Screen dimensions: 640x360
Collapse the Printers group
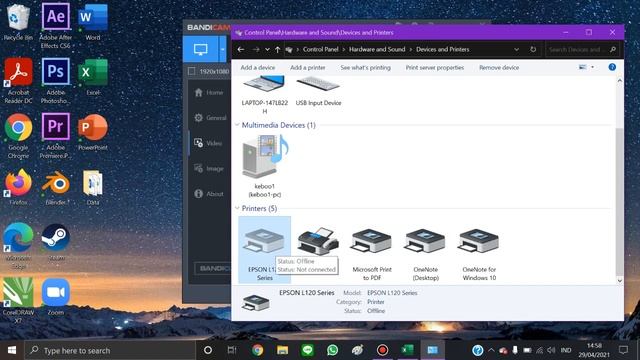click(237, 208)
